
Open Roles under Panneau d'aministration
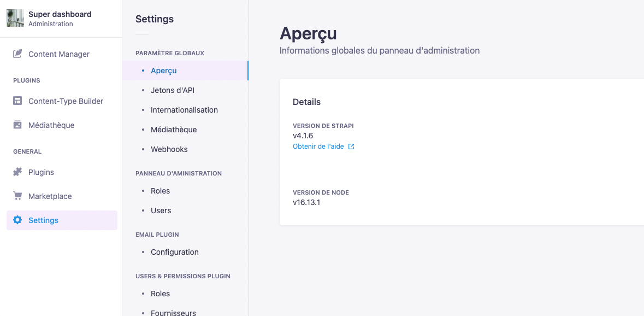[160, 190]
